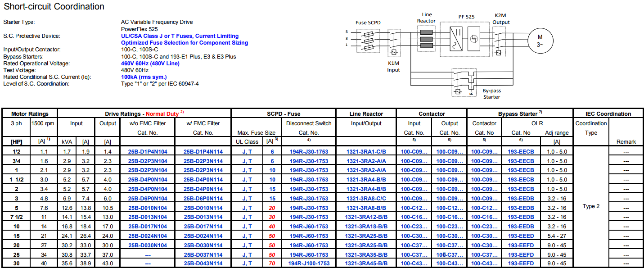Select EMC filter catalog number 25B-D6P0N114
This screenshot has height=268, width=644.
pos(203,199)
